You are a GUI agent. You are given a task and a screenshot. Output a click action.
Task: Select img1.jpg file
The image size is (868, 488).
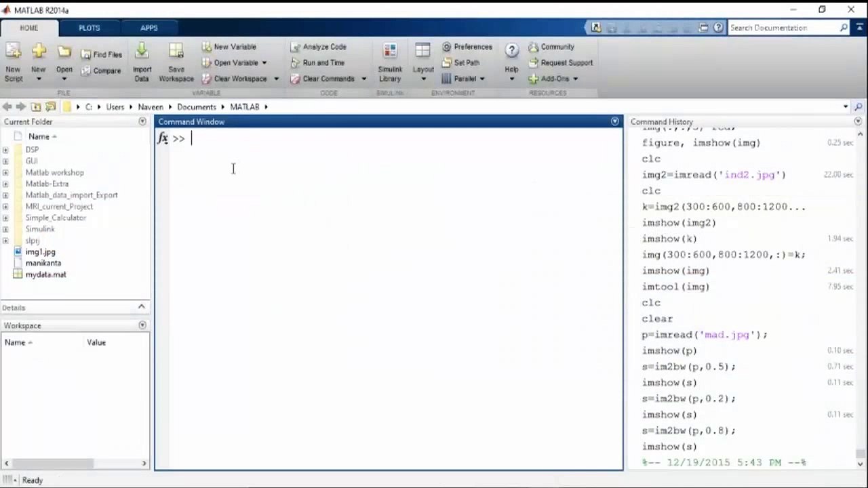pyautogui.click(x=40, y=252)
